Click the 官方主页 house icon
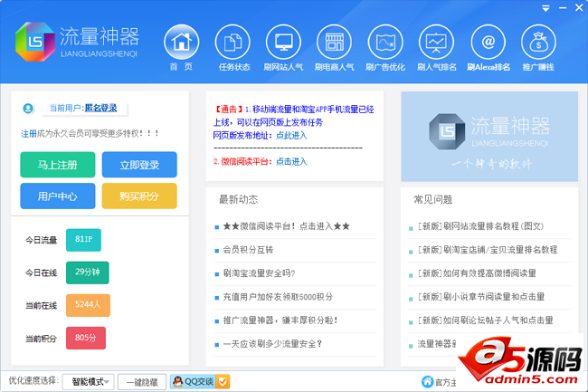This screenshot has width=588, height=392. coord(427,382)
